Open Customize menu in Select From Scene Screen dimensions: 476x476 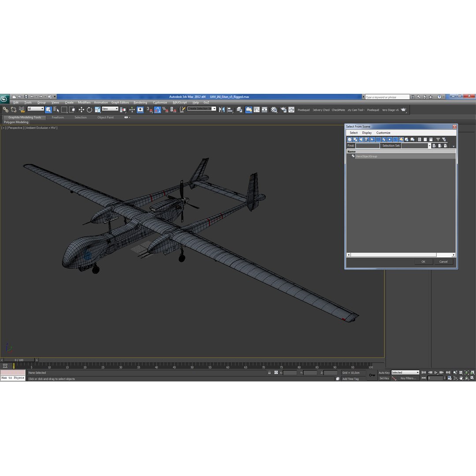[383, 133]
